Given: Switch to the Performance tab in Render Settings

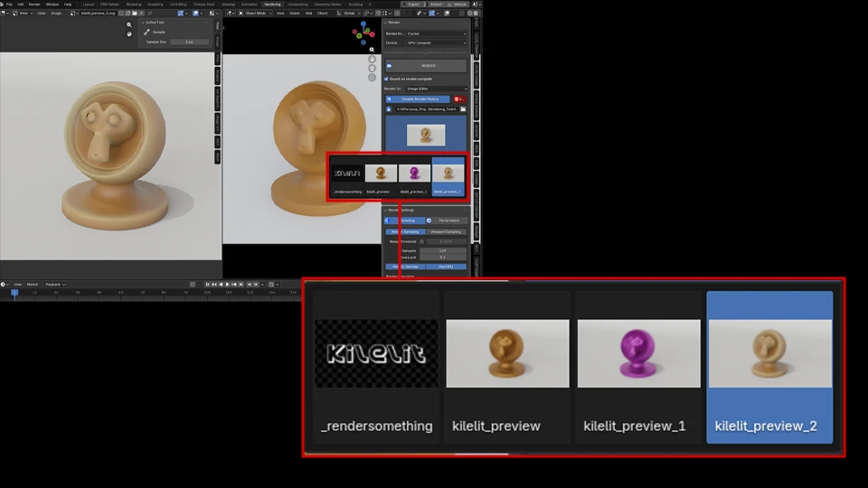Looking at the screenshot, I should pos(446,221).
